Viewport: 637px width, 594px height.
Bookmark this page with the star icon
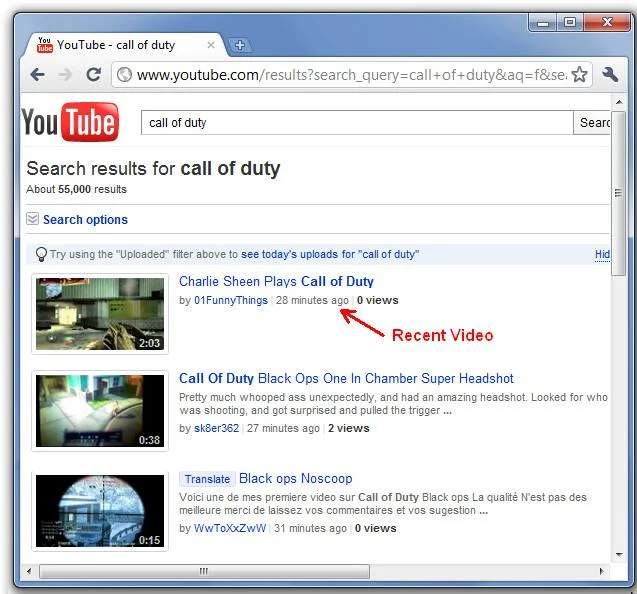579,75
